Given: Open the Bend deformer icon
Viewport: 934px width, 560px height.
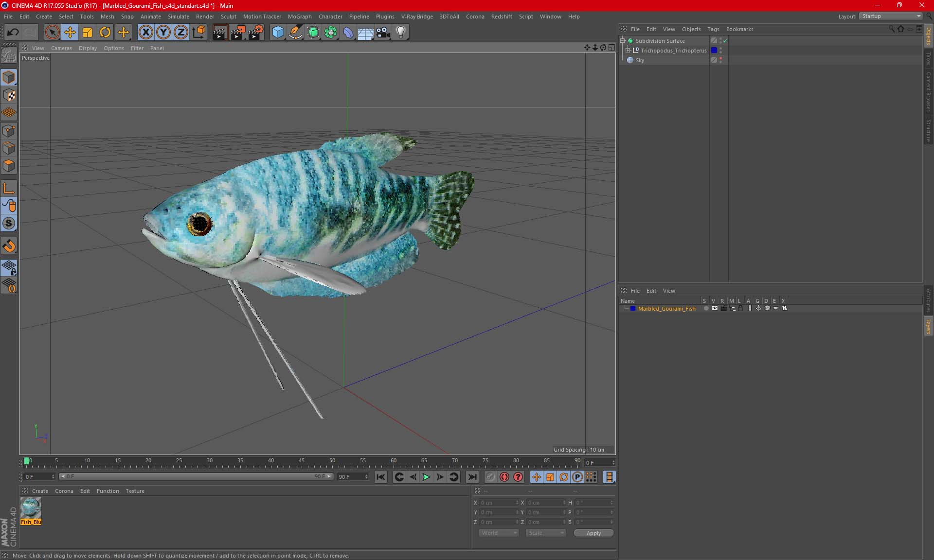Looking at the screenshot, I should coord(348,33).
